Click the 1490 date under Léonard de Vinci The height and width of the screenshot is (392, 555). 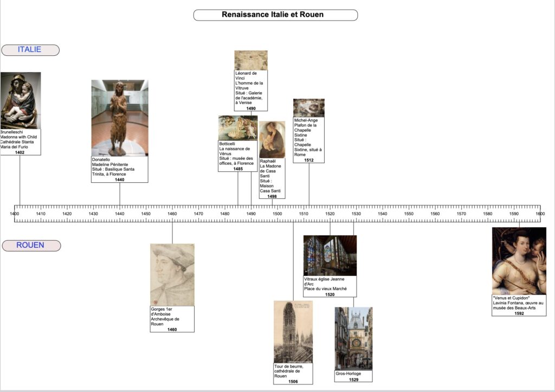(251, 109)
